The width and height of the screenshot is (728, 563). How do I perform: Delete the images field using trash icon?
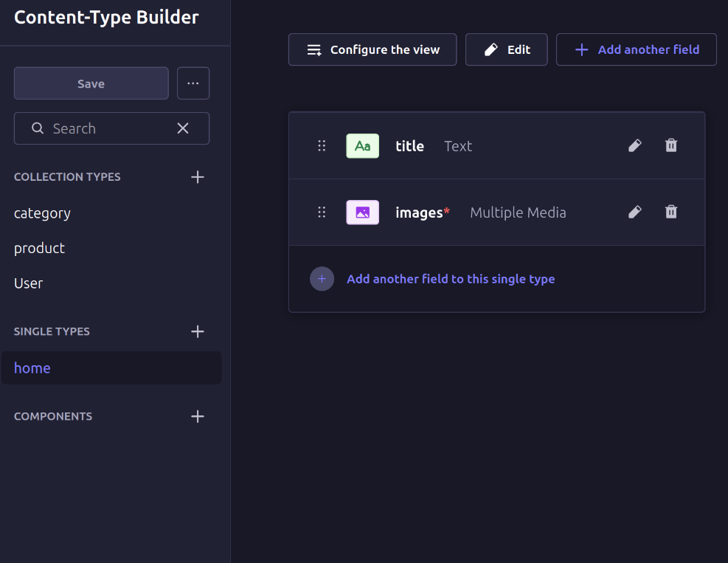pyautogui.click(x=671, y=213)
